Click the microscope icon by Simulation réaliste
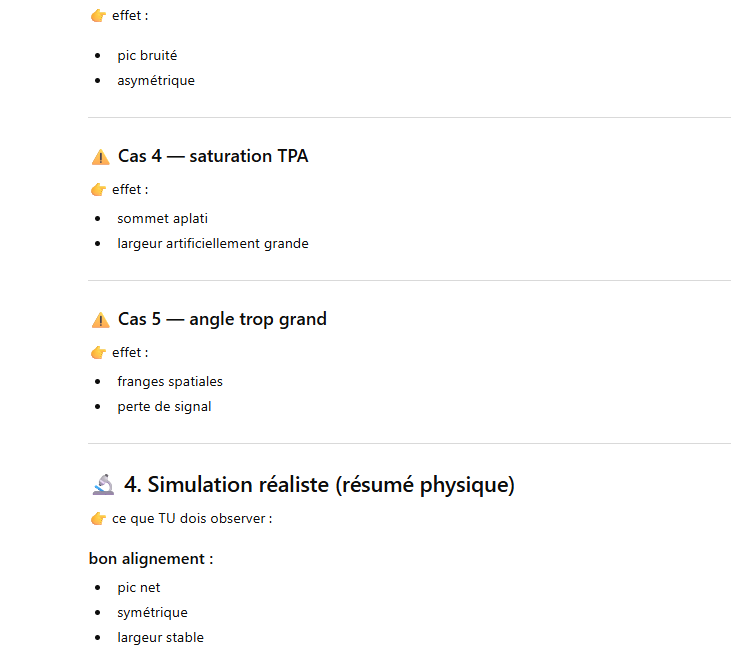Screen dimensions: 731x663 coord(102,485)
